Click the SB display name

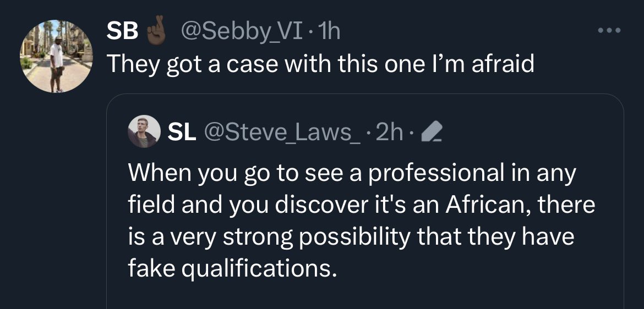tap(123, 32)
